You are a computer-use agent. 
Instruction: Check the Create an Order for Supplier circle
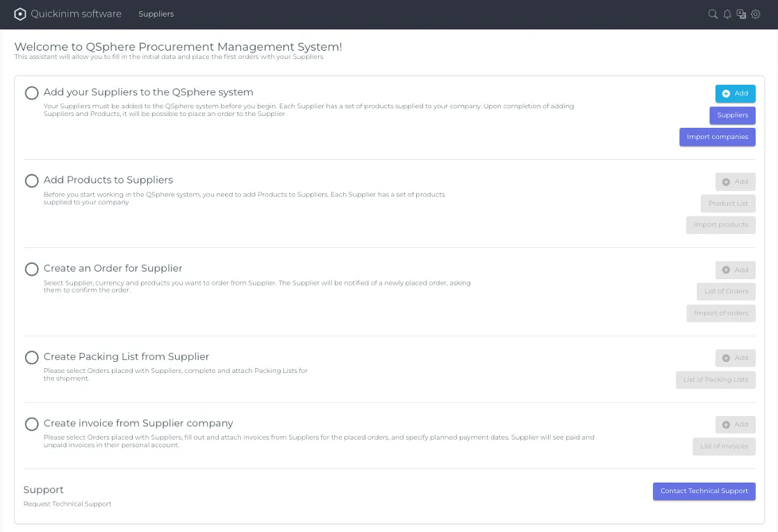click(31, 269)
